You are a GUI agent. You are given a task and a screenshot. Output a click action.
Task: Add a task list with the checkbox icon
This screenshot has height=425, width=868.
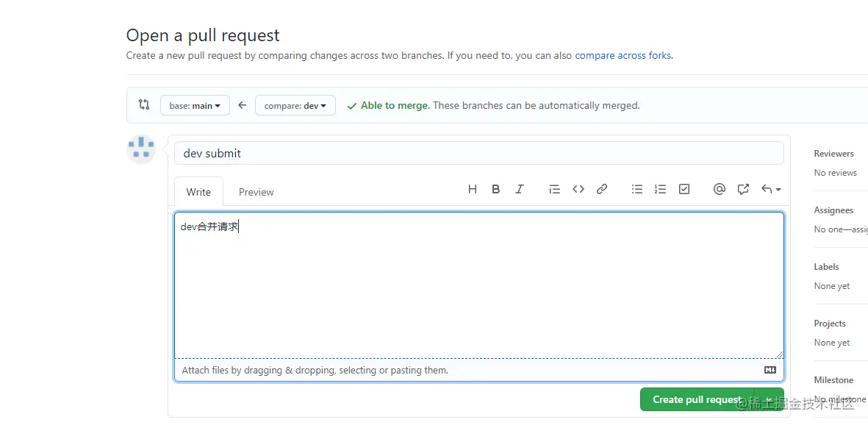pyautogui.click(x=684, y=190)
